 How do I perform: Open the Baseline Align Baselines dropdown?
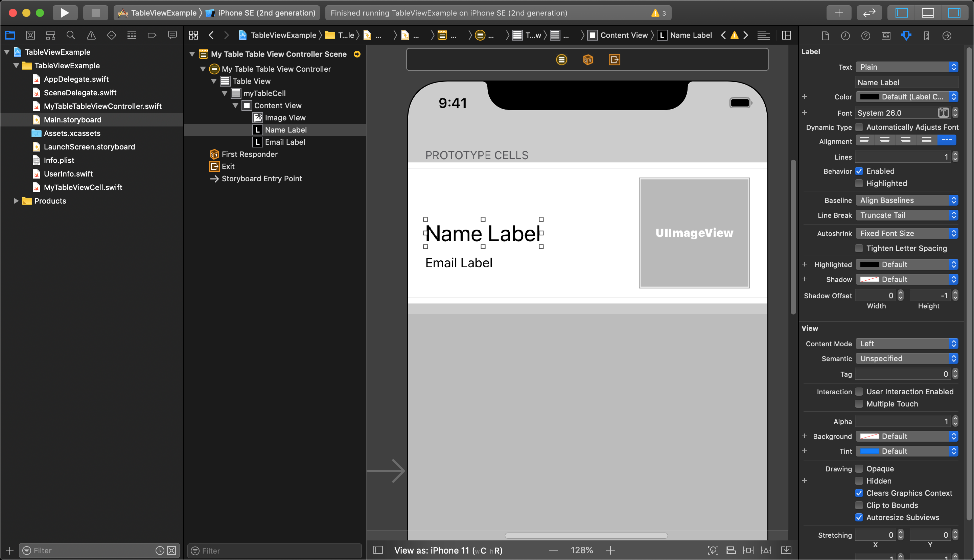(906, 201)
